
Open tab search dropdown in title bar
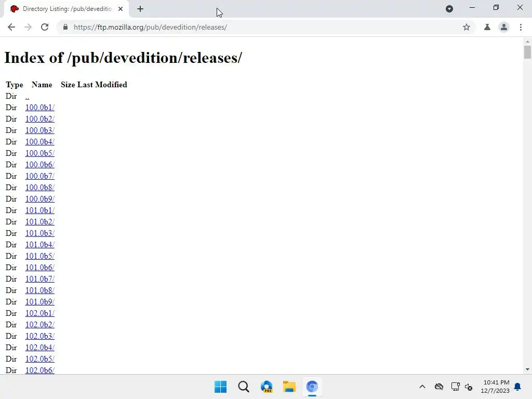(449, 9)
